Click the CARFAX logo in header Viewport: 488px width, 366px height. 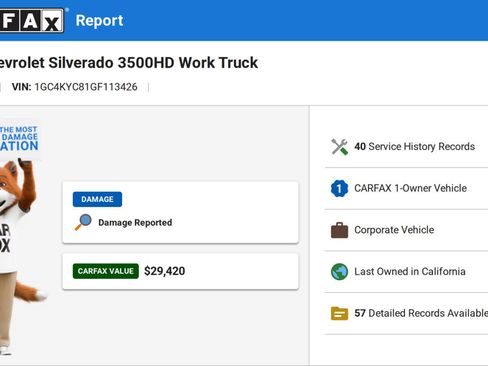coord(32,21)
